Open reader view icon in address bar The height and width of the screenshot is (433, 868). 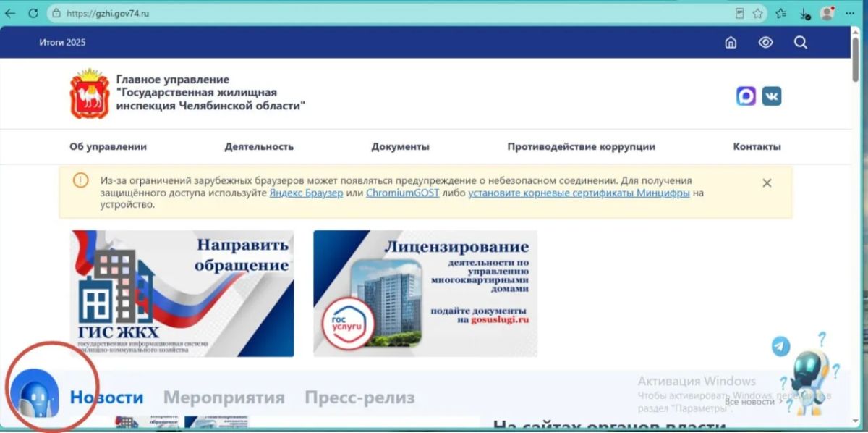[x=739, y=13]
